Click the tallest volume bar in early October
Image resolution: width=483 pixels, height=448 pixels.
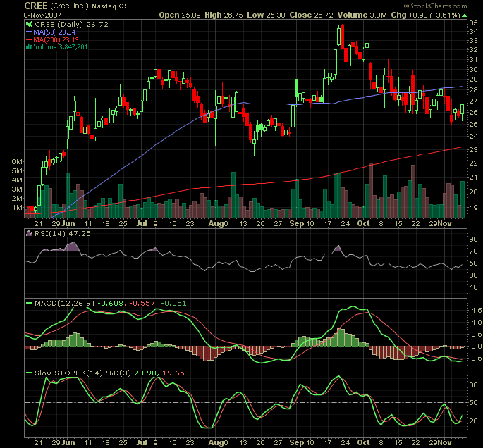coord(371,190)
